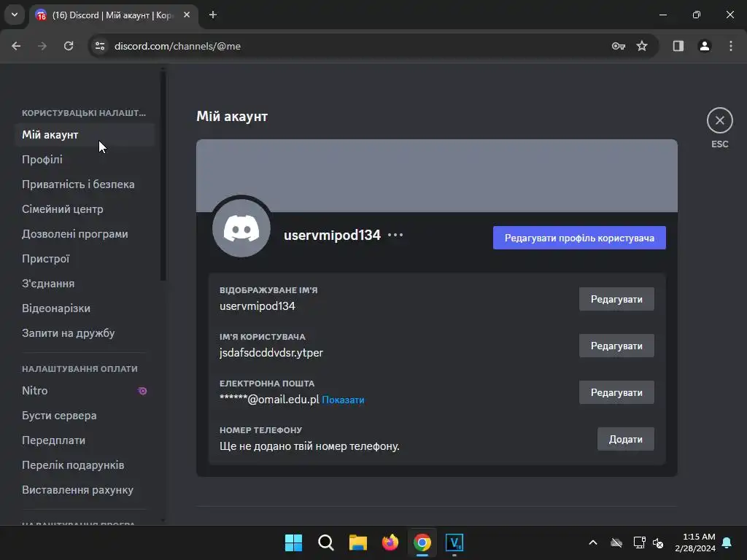Launch Firefox from the taskbar

pyautogui.click(x=390, y=542)
